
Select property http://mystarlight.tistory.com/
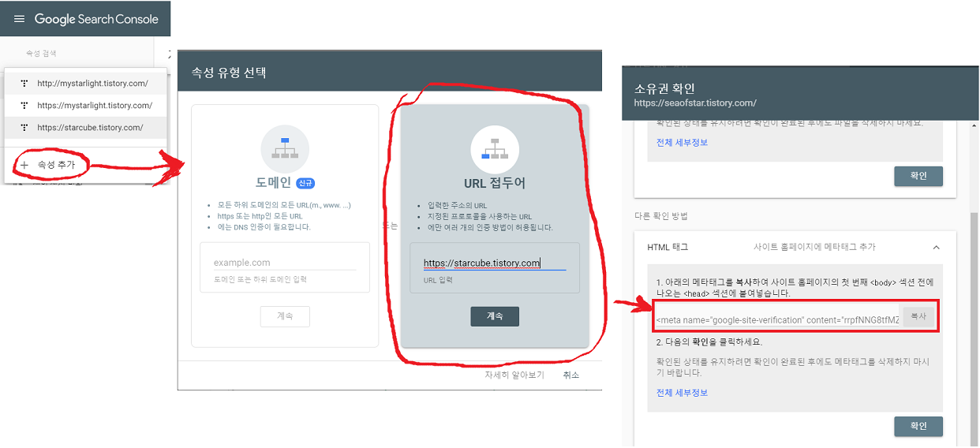point(85,84)
